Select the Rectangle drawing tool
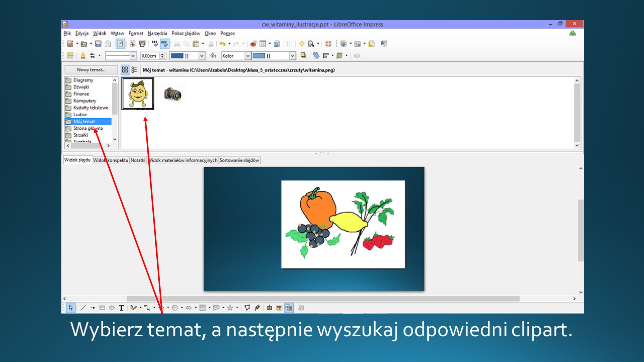Screen dimensions: 644x362 (102, 307)
